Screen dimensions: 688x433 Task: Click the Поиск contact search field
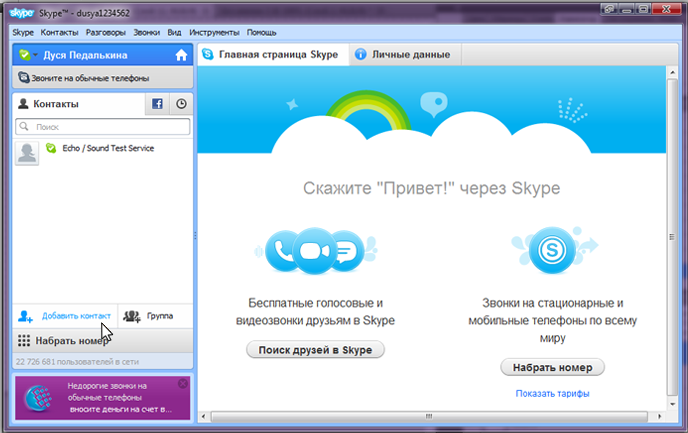(103, 127)
